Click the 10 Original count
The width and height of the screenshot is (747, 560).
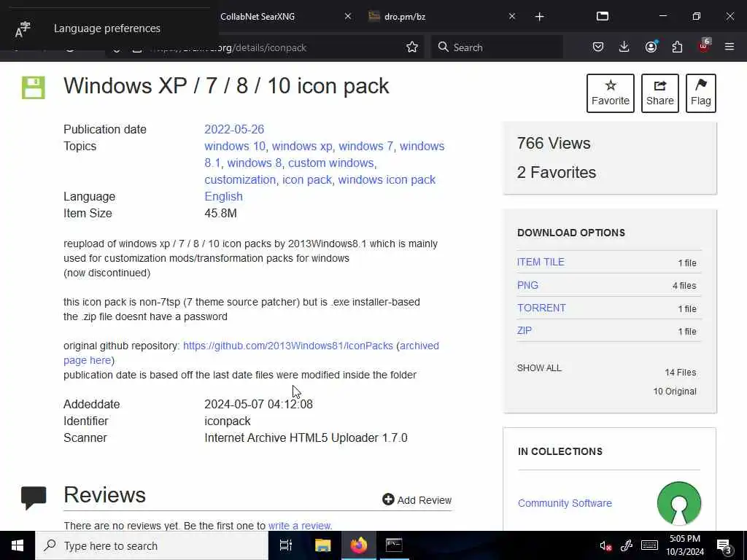coord(675,392)
